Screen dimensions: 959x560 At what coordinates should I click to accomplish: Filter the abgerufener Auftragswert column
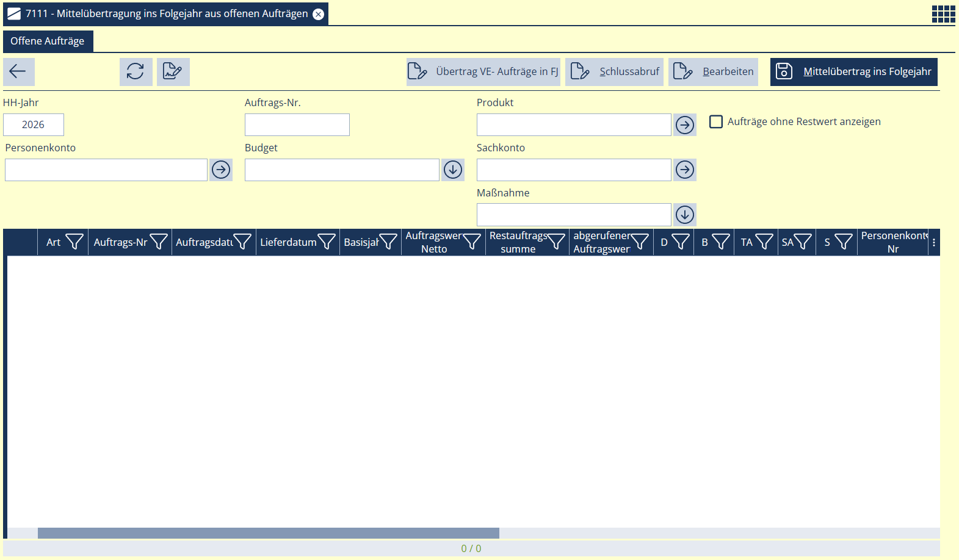click(x=640, y=242)
